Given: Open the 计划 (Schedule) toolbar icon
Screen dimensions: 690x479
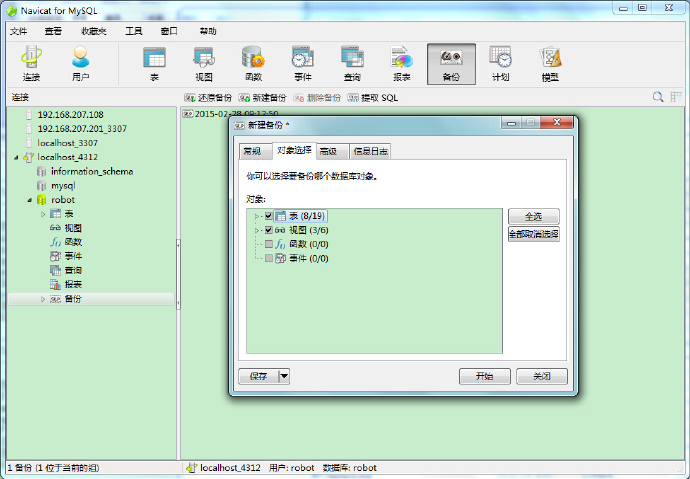Looking at the screenshot, I should (x=500, y=64).
